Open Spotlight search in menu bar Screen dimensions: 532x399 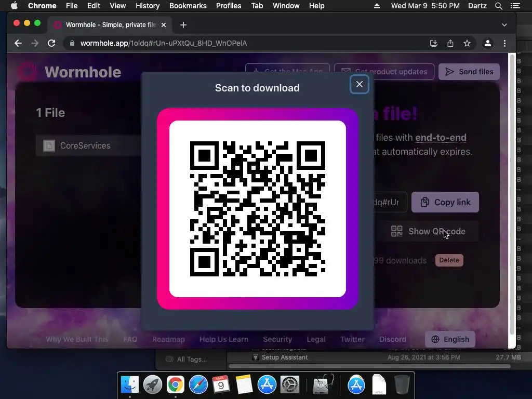[x=498, y=6]
